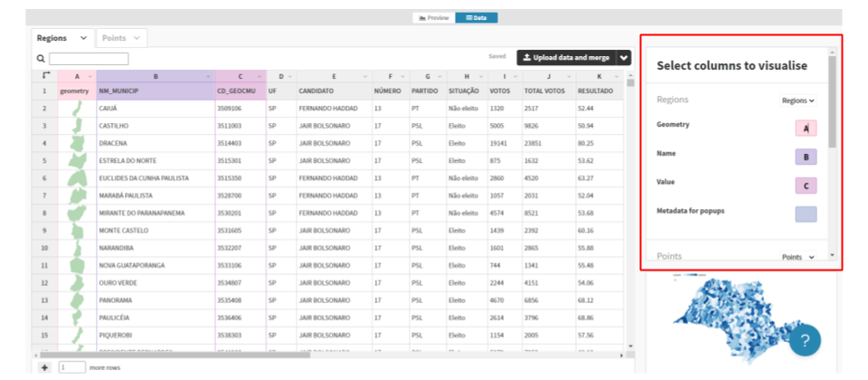Click the empty Metadata for popups box
Viewport: 868px width, 380px height.
[806, 214]
